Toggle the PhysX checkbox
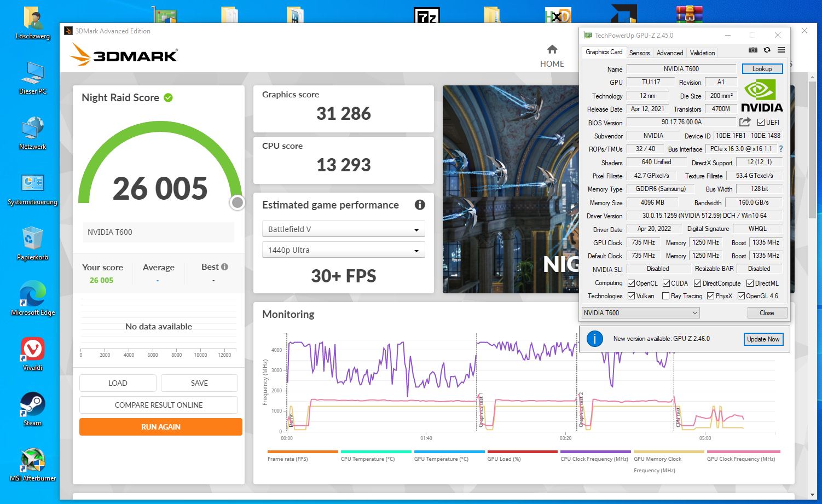 pos(710,296)
